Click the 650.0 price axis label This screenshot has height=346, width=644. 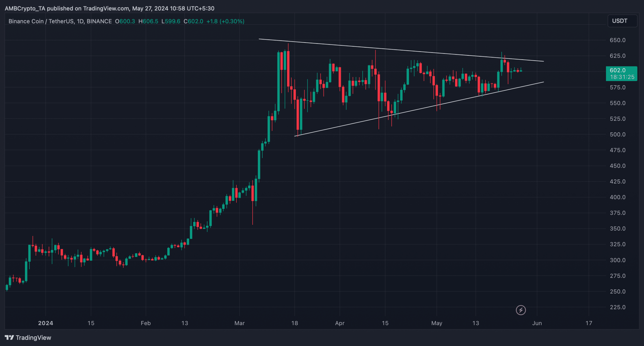point(618,40)
